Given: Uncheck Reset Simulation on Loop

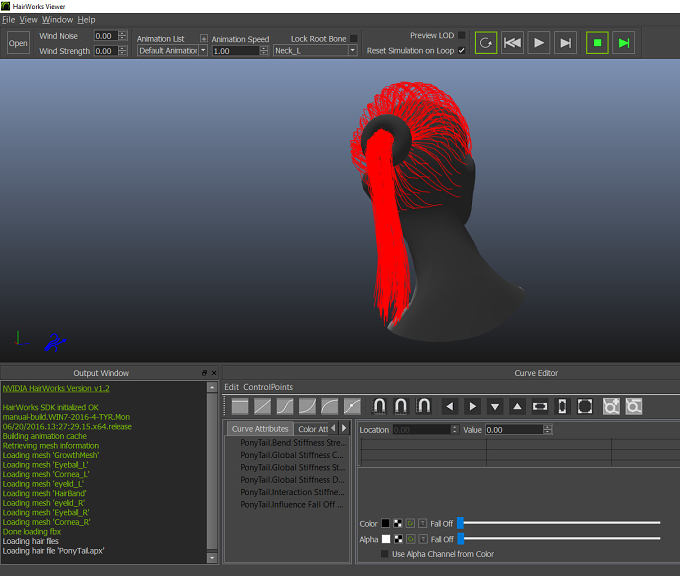Looking at the screenshot, I should (x=461, y=50).
